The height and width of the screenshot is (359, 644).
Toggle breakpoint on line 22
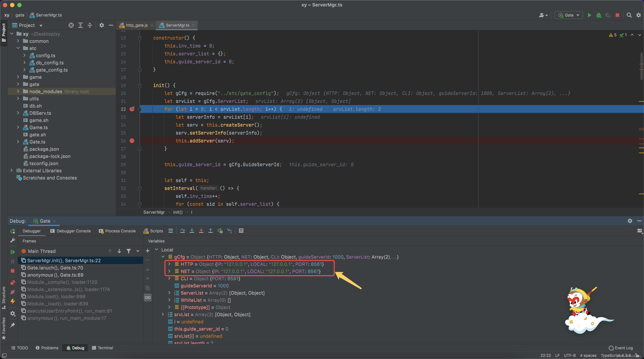132,109
